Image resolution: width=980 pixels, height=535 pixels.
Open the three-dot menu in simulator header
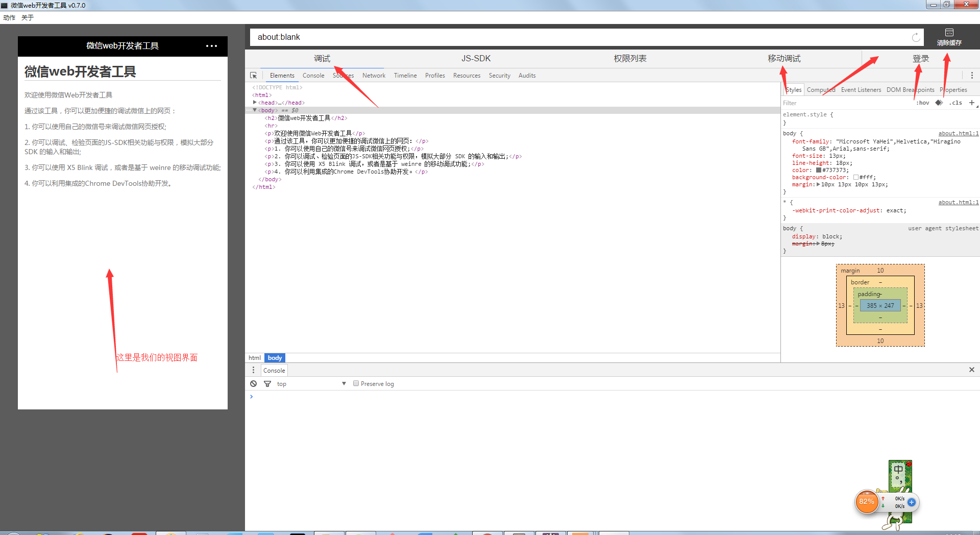click(211, 46)
